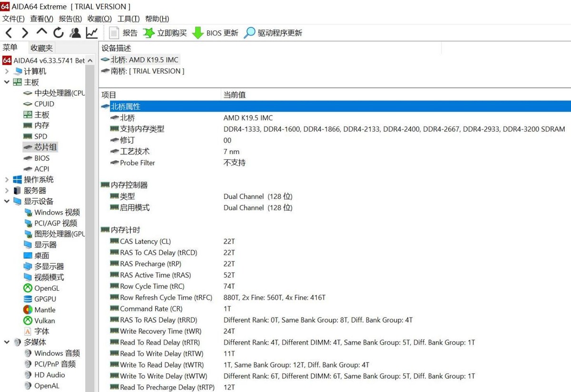Image resolution: width=571 pixels, height=392 pixels.
Task: Click the BIOS 更新 green arrow icon
Action: (198, 32)
